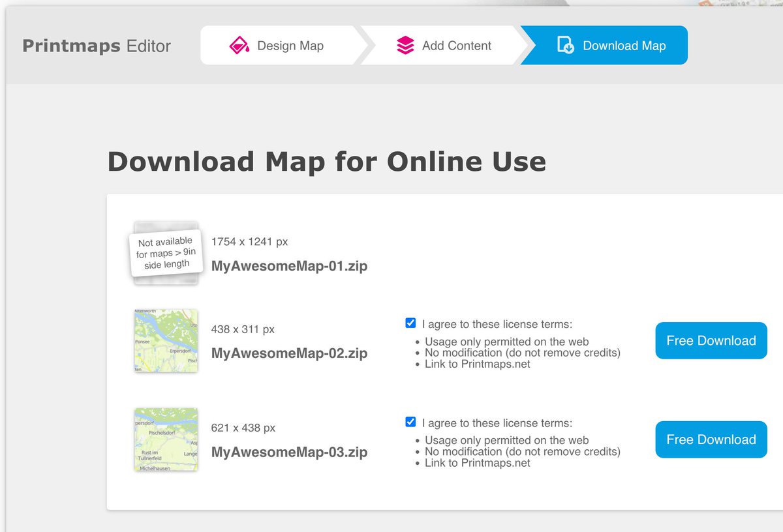Click the MyAwesomeMap-02.zip map thumbnail
This screenshot has width=783, height=532.
click(x=166, y=341)
